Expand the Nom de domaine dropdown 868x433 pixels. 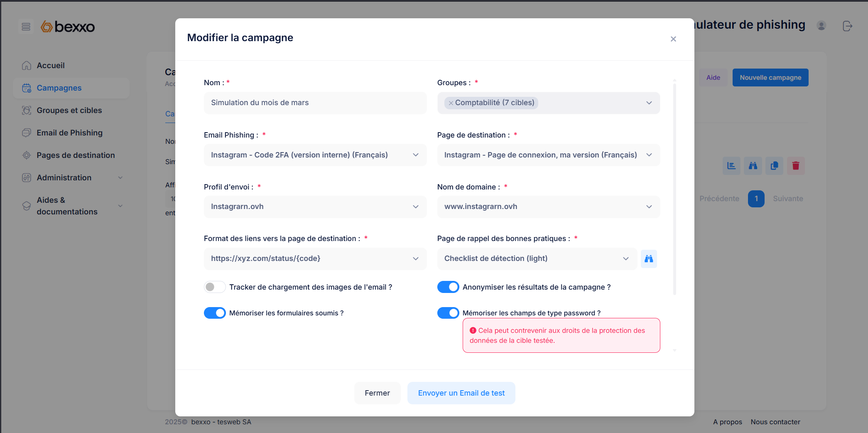[548, 207]
